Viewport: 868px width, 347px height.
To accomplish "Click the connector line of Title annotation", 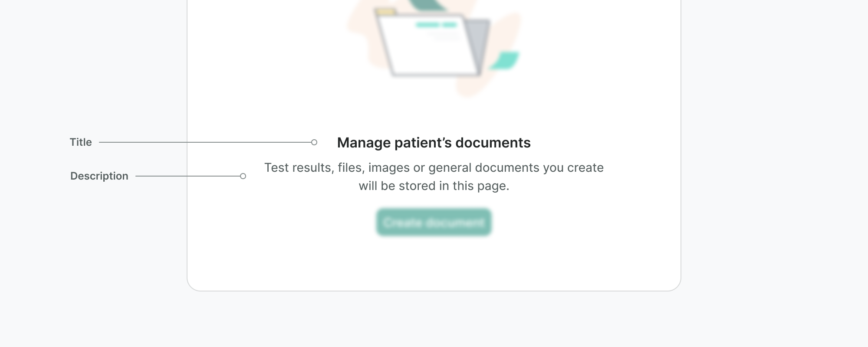I will pos(204,142).
